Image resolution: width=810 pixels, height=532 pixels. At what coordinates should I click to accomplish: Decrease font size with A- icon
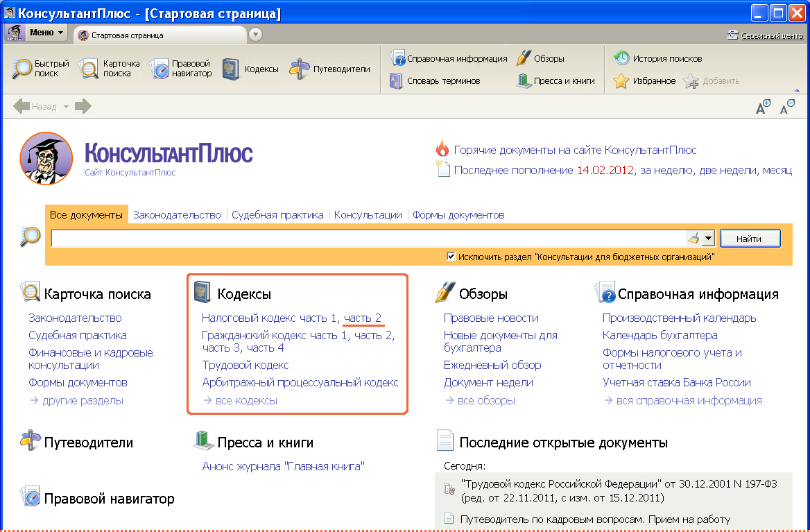[787, 107]
